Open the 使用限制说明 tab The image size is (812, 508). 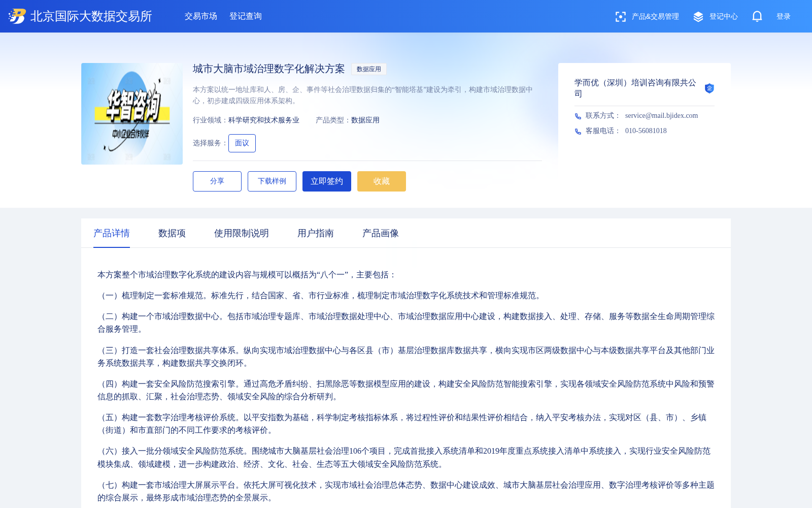(242, 233)
